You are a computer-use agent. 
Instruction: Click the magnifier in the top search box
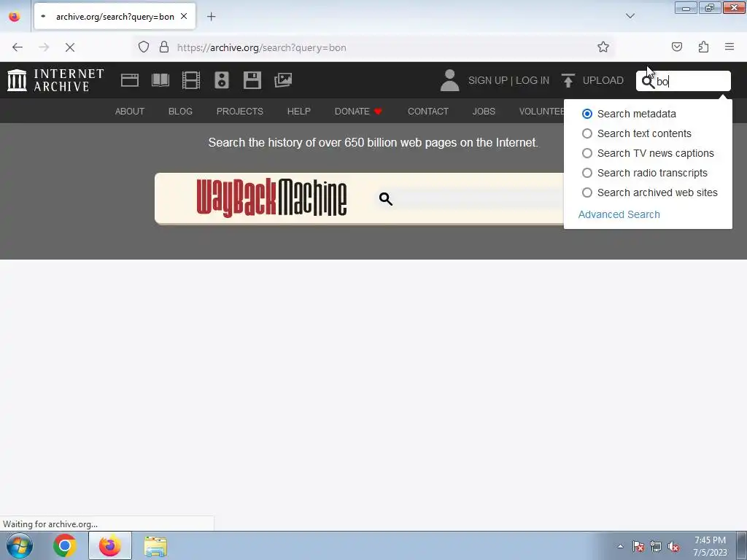[x=648, y=82]
